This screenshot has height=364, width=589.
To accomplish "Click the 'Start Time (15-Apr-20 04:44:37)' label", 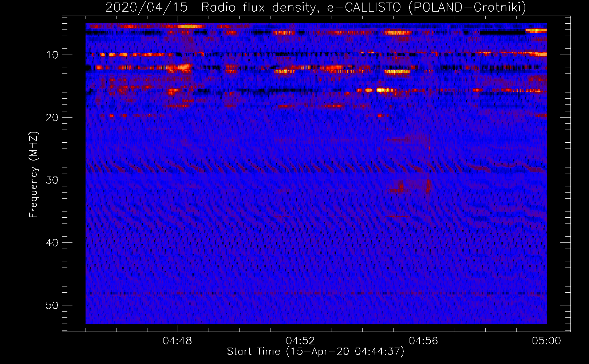I will point(316,352).
